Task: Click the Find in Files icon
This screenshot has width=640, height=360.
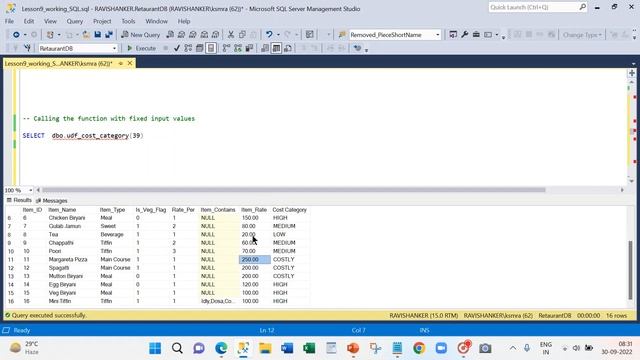Action: (x=342, y=35)
